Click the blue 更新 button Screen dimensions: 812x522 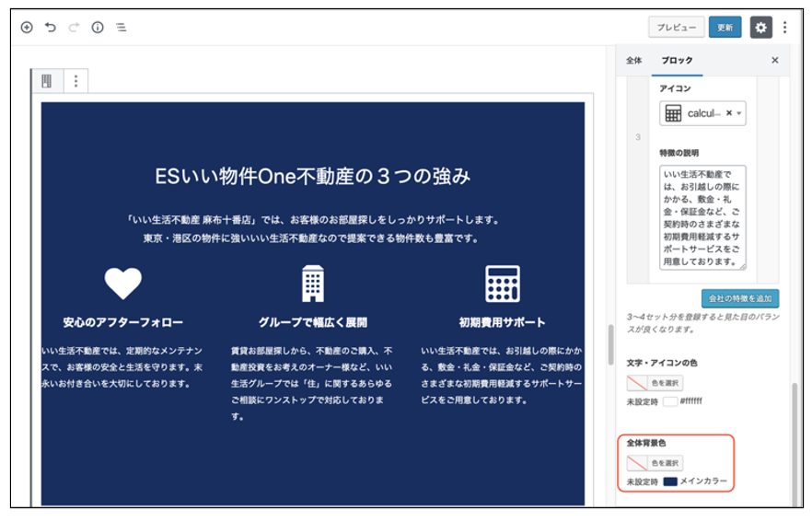pyautogui.click(x=725, y=28)
